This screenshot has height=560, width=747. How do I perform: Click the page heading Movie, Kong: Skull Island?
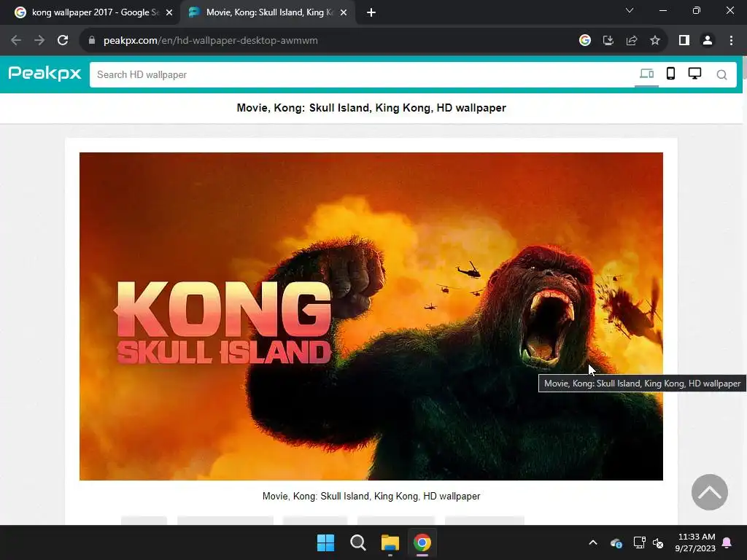pos(371,108)
